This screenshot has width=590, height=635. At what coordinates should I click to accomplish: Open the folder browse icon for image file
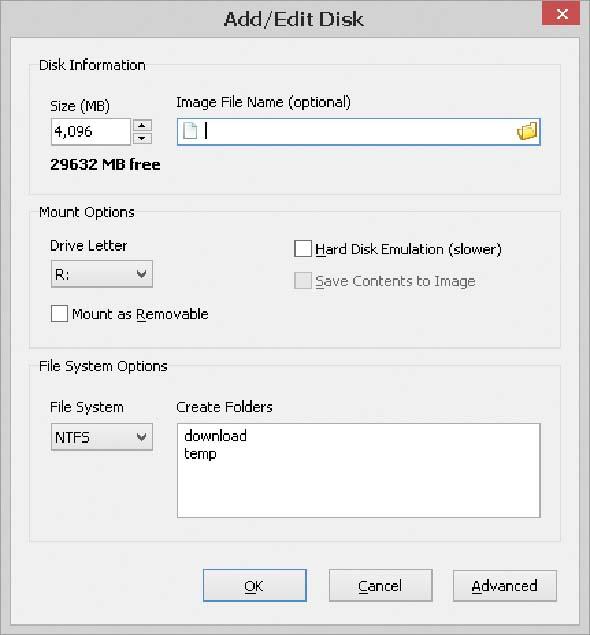pos(527,131)
